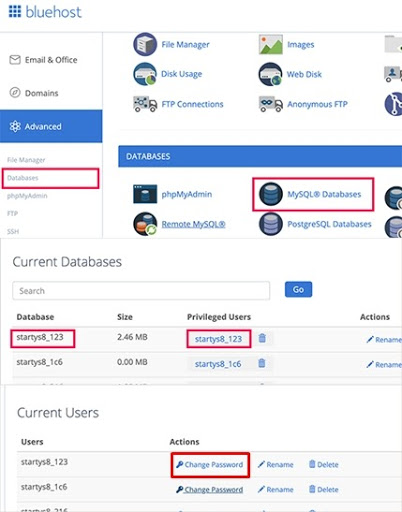Remove privileged user startys8_1c6 via trash icon
This screenshot has width=402, height=512.
click(x=262, y=363)
